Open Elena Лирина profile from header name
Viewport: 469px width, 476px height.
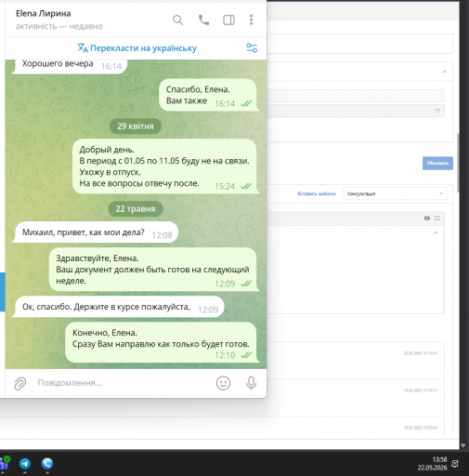[x=44, y=14]
